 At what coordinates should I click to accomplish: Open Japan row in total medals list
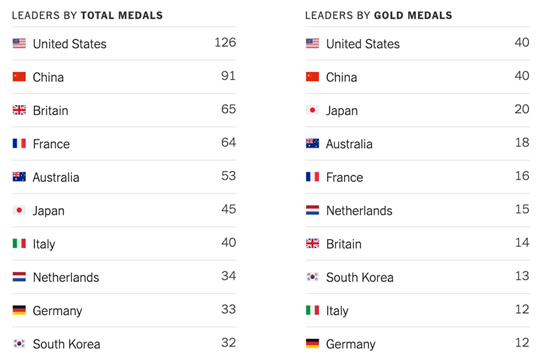click(x=124, y=210)
